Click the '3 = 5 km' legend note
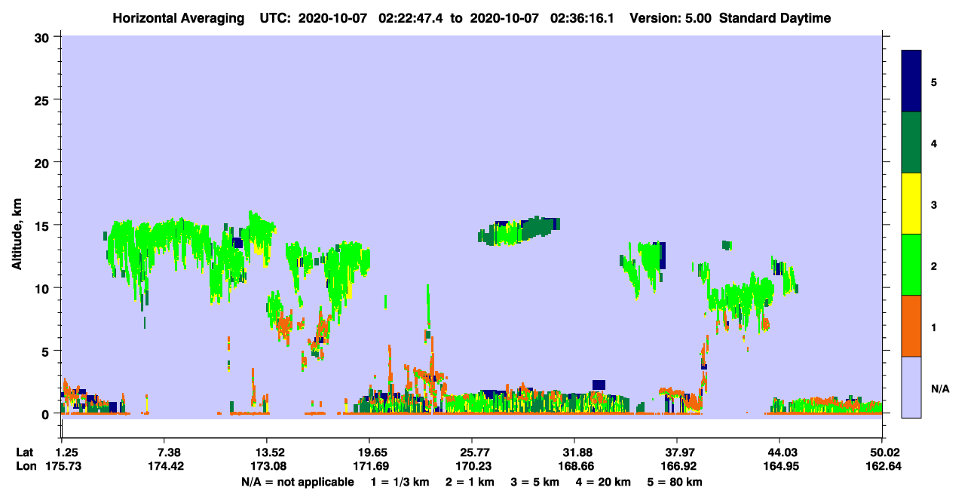980x503 pixels. pos(535,481)
